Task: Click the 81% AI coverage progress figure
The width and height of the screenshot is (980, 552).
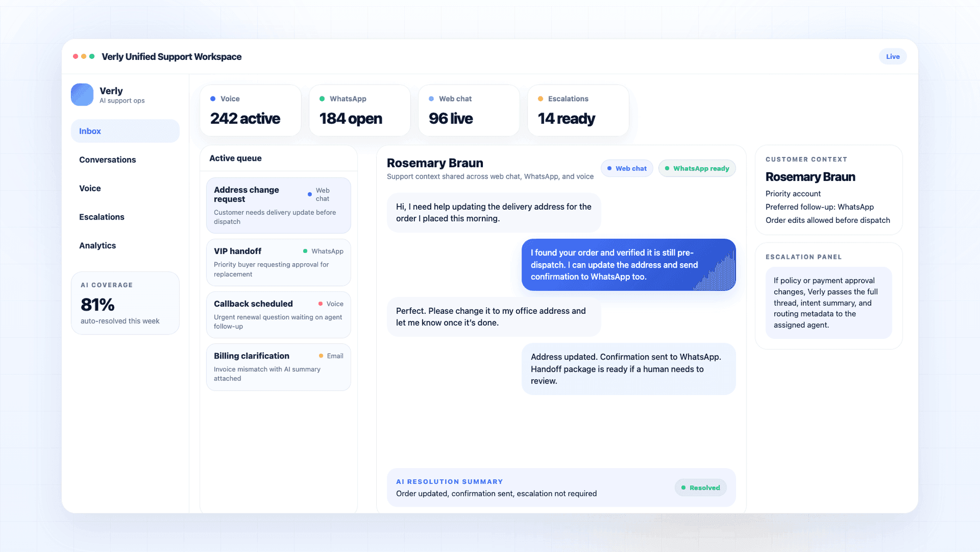Action: coord(97,304)
